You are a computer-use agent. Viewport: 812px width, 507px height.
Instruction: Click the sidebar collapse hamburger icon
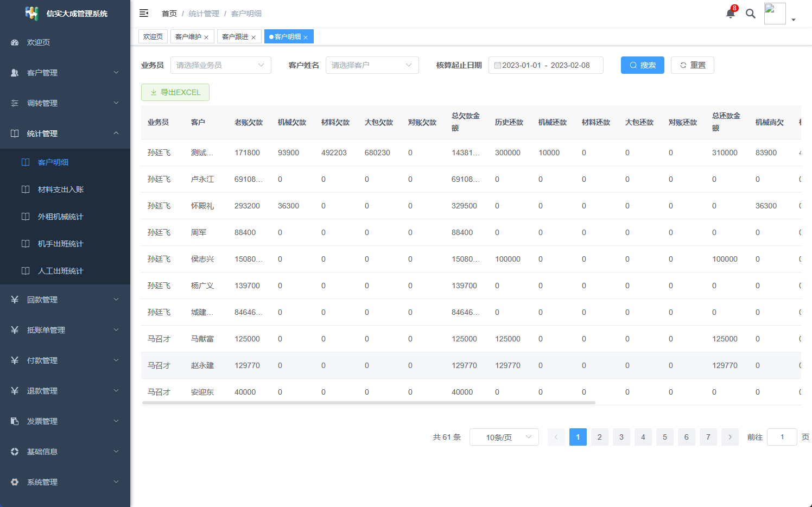[x=144, y=13]
